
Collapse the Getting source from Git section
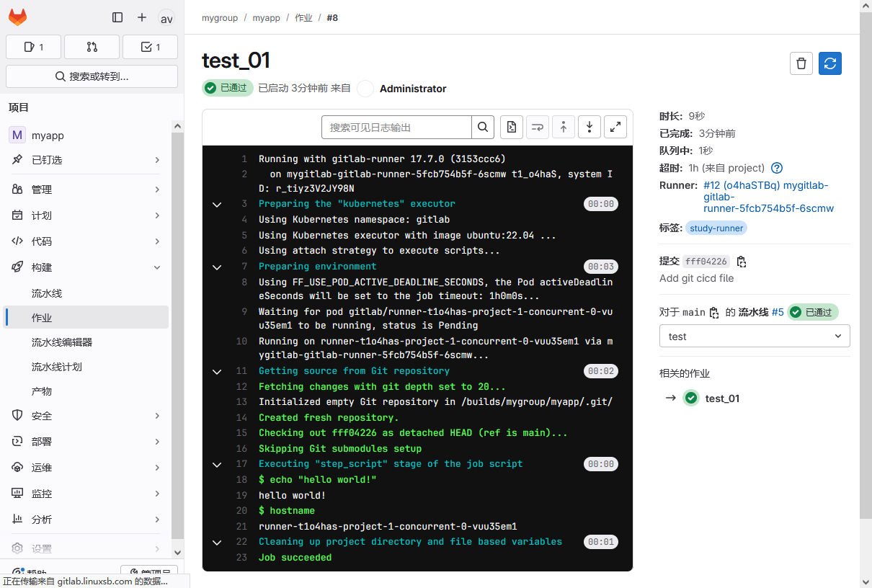[216, 372]
